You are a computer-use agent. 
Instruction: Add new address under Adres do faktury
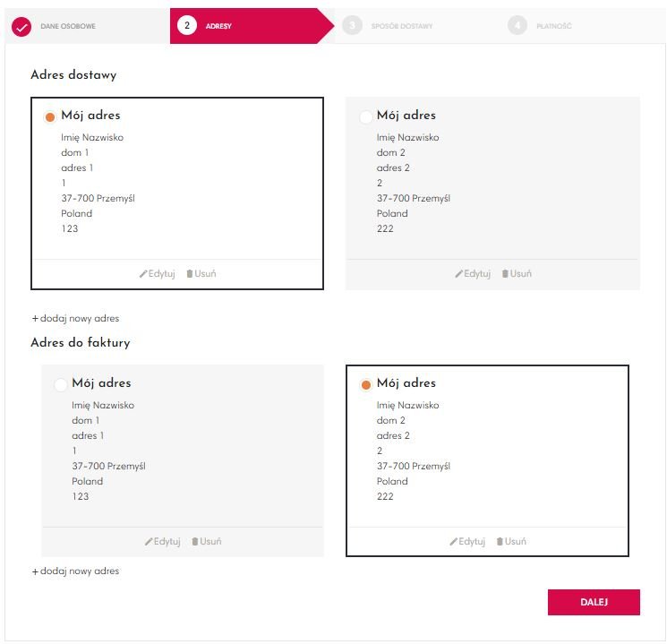75,571
